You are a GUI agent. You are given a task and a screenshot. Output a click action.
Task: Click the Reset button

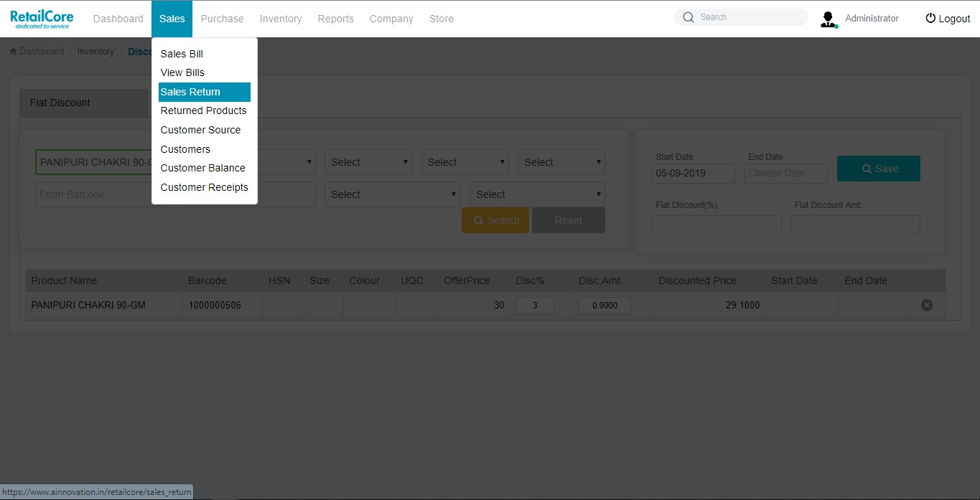[x=569, y=220]
